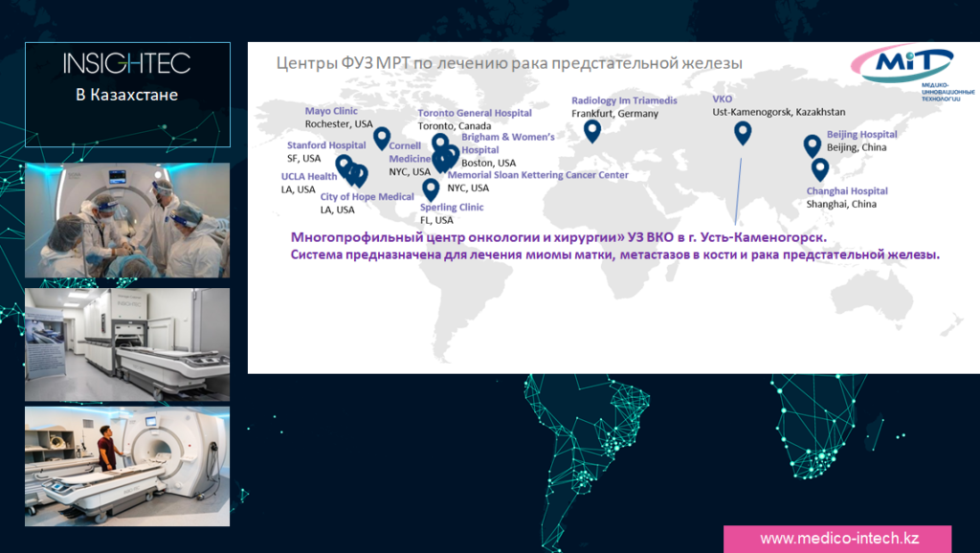The image size is (980, 553).
Task: Click 'Медико-инновационные технологии' text under MiT logo
Action: (947, 91)
